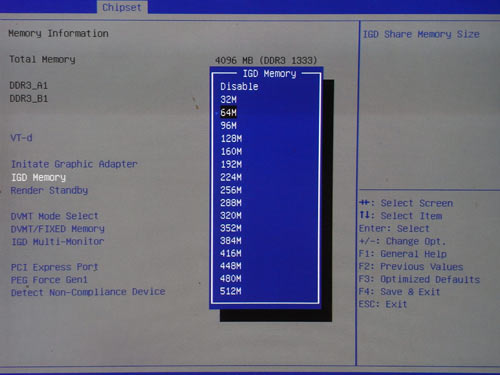The width and height of the screenshot is (500, 375).
Task: Click the Select Item key hint
Action: coord(401,216)
